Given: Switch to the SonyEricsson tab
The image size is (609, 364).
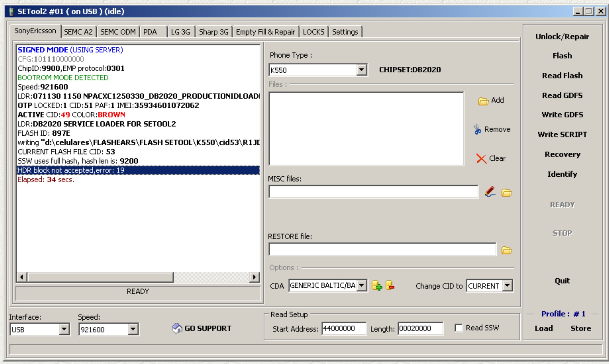Looking at the screenshot, I should tap(35, 31).
